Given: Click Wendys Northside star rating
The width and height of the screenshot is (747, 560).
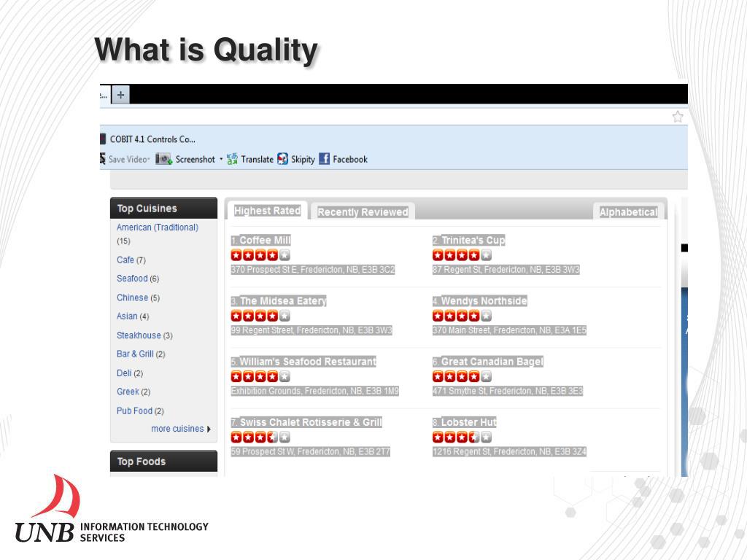Looking at the screenshot, I should [462, 316].
